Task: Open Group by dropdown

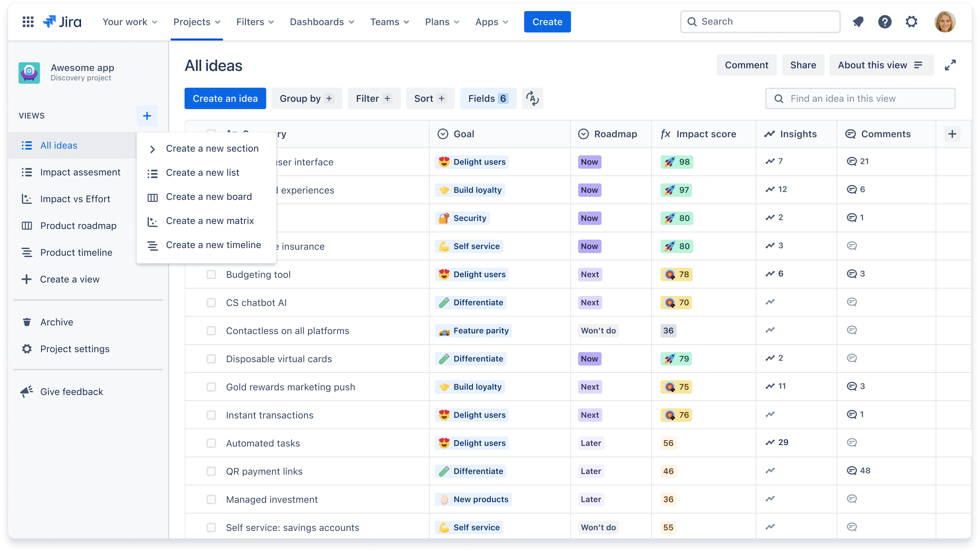Action: (306, 98)
